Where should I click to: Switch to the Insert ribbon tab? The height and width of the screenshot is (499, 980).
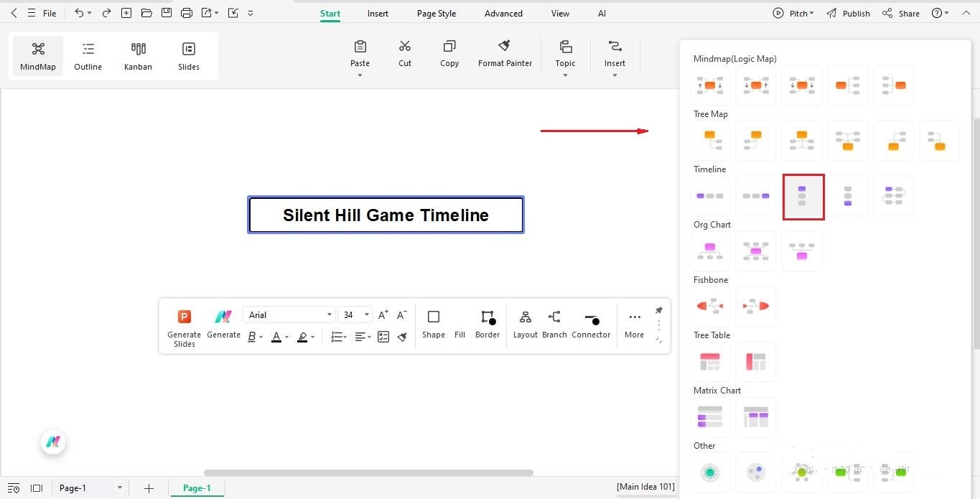(x=378, y=13)
